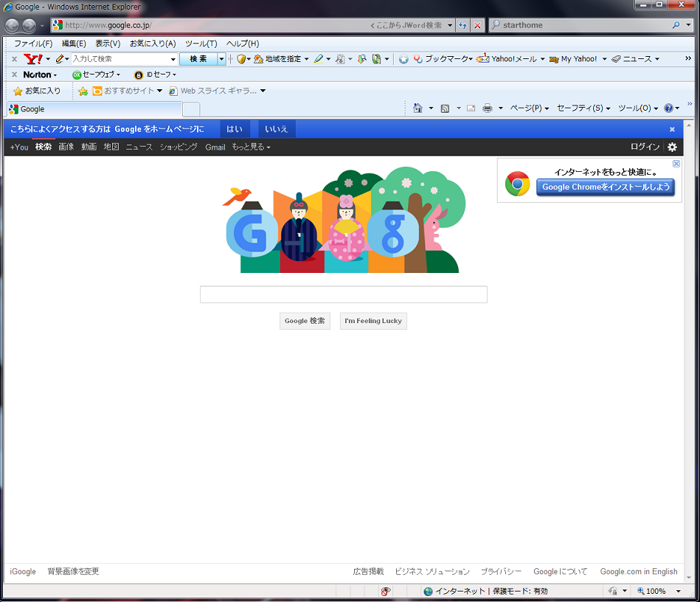Open a new blank tab
Screen dimensions: 700x602
(191, 109)
